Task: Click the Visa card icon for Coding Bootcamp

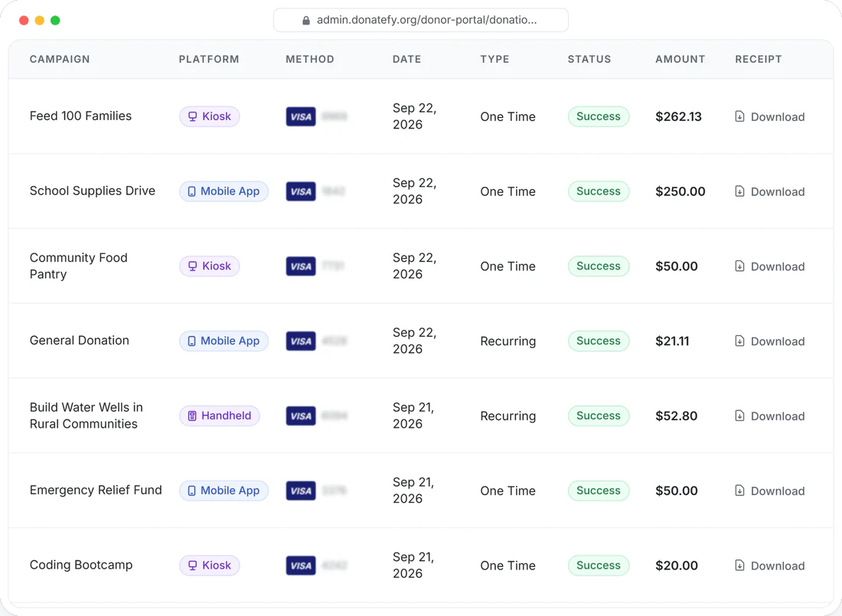Action: (301, 565)
